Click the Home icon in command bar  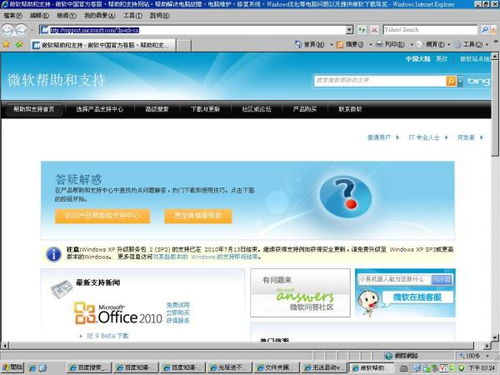(x=298, y=44)
